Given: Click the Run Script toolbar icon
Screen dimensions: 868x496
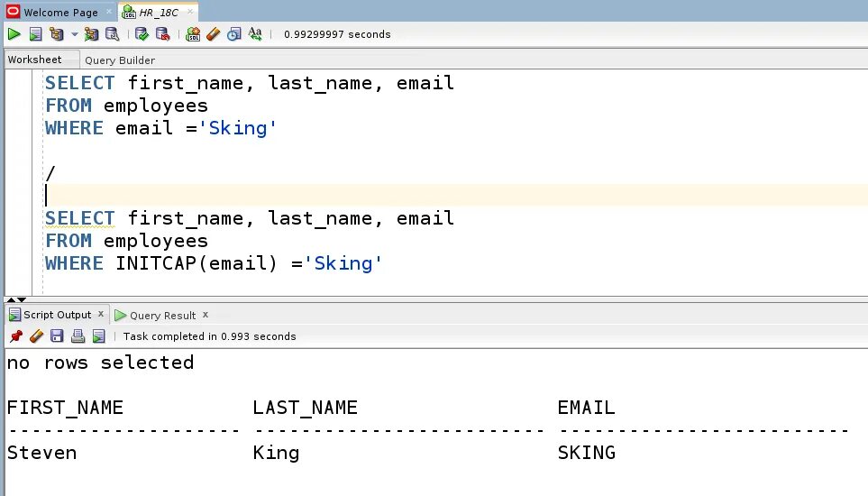Looking at the screenshot, I should [x=35, y=34].
